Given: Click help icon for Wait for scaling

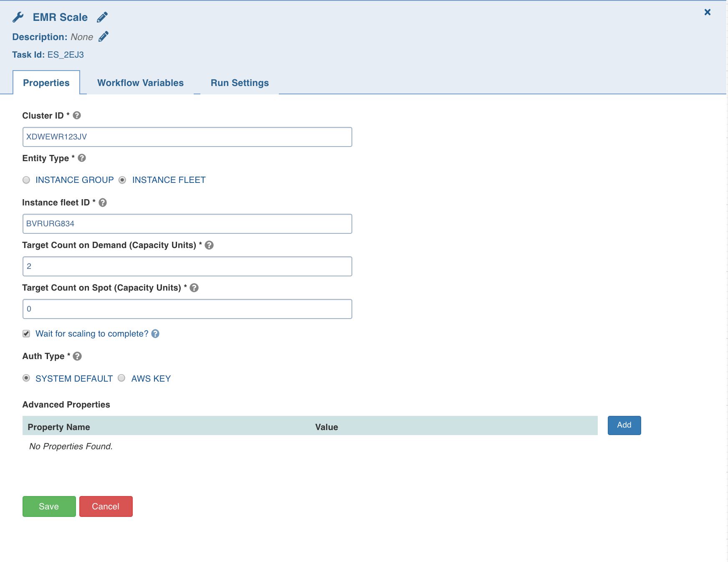Looking at the screenshot, I should point(155,334).
